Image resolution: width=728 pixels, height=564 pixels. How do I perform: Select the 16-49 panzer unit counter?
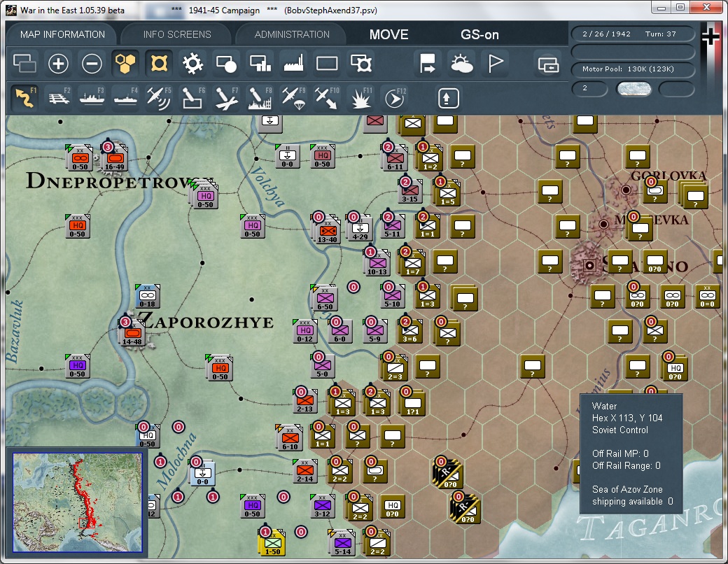click(x=114, y=158)
